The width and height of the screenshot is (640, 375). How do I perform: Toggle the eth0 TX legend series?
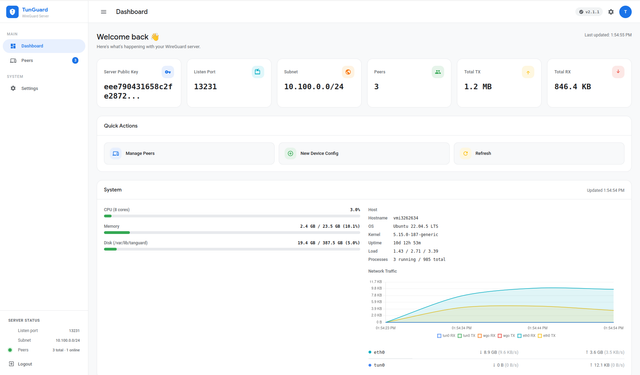click(x=547, y=336)
